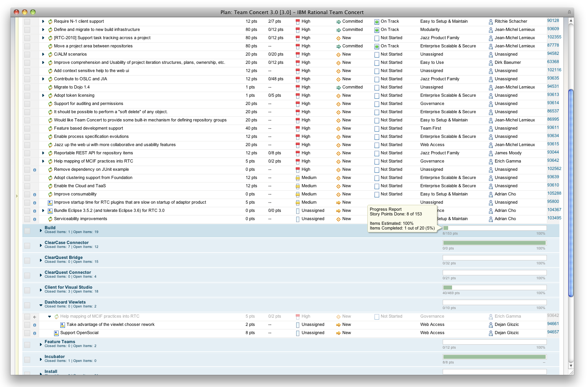This screenshot has height=387, width=588.
Task: Toggle Not Started checkbox for Improve consumability
Action: (x=377, y=194)
